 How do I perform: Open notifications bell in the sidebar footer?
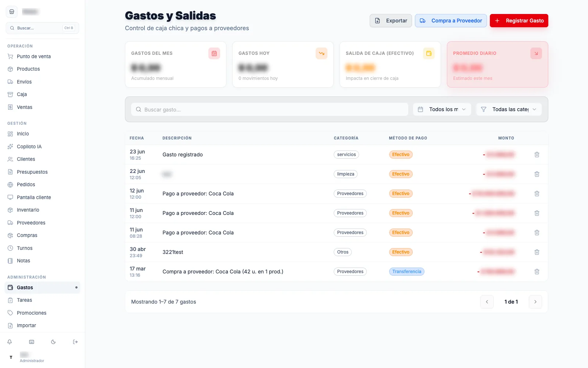10,342
